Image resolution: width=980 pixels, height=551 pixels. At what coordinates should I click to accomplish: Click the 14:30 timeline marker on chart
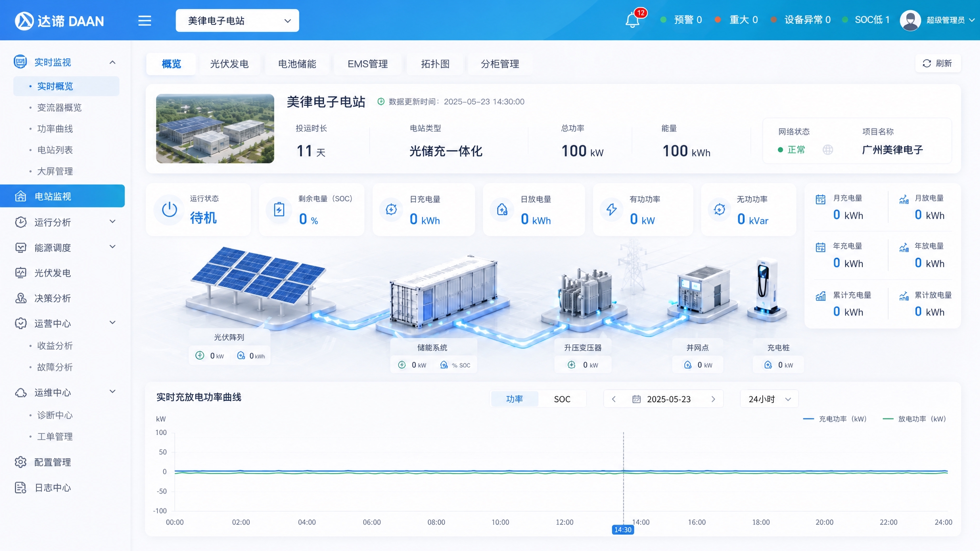pos(623,529)
